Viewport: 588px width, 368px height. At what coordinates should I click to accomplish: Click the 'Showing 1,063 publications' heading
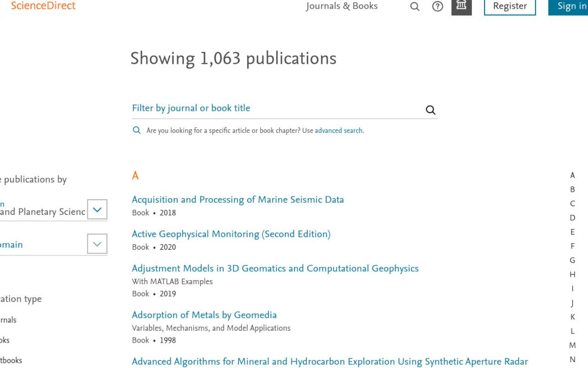click(233, 59)
